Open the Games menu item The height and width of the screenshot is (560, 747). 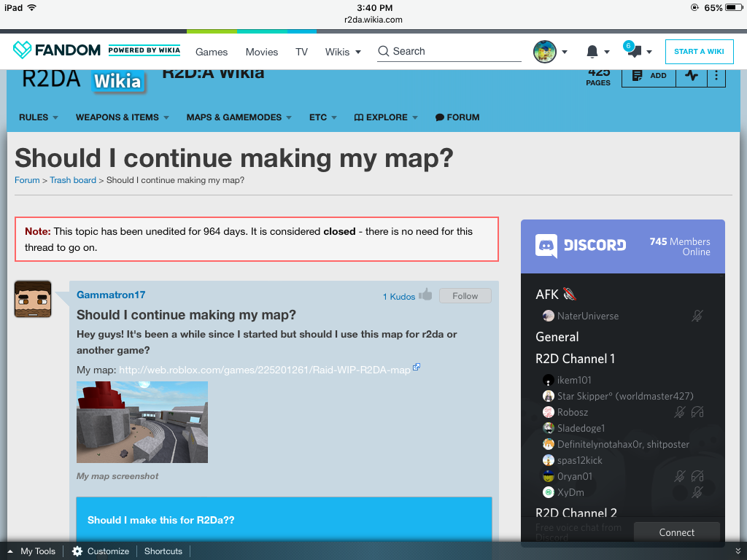click(212, 52)
